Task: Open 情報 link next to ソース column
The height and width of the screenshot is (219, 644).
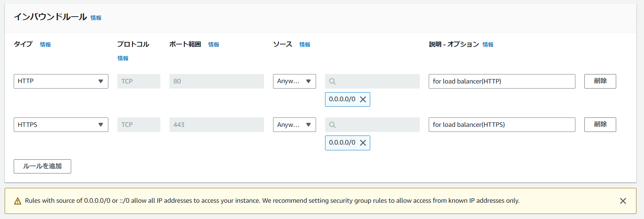Action: coord(304,44)
